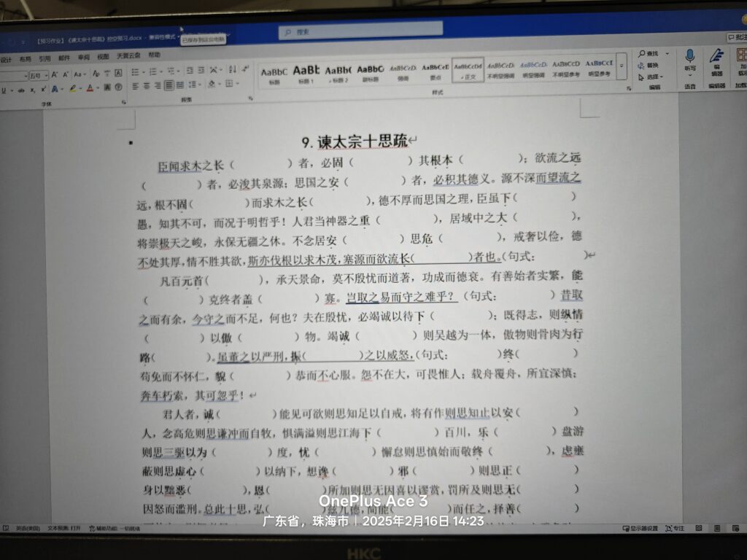This screenshot has height=560, width=747.
Task: Increase the paragraph indent
Action: pos(201,71)
